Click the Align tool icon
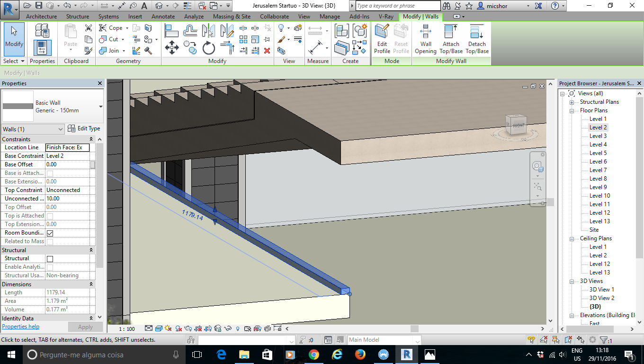Image resolution: width=644 pixels, height=364 pixels. coord(171,31)
